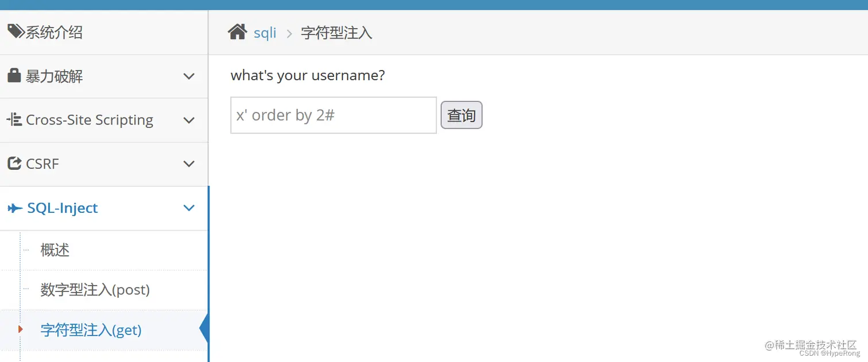Follow the sqli breadcrumb link

tap(265, 33)
